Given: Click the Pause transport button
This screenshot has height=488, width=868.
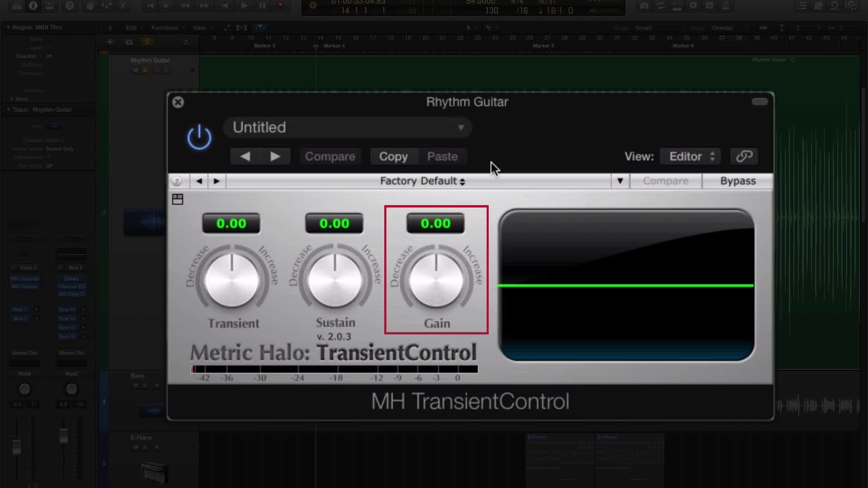Looking at the screenshot, I should pos(263,6).
